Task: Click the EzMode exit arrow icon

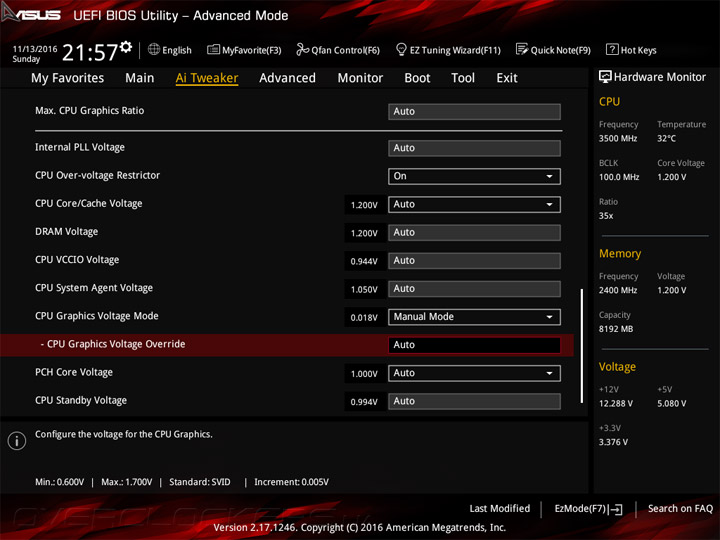Action: pos(615,509)
